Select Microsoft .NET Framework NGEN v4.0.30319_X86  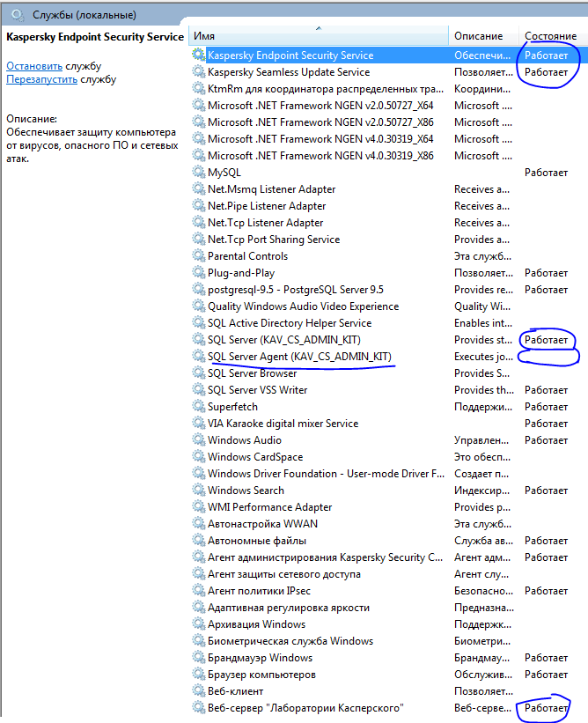pos(320,155)
